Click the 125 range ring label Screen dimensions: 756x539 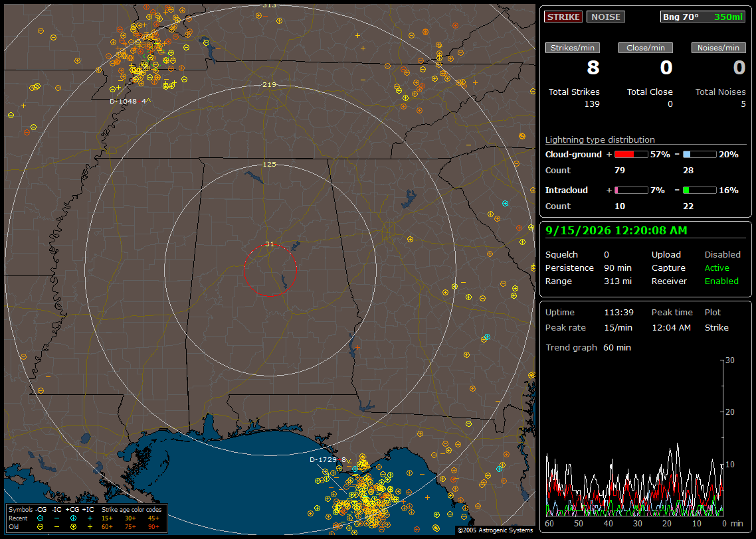click(x=269, y=164)
